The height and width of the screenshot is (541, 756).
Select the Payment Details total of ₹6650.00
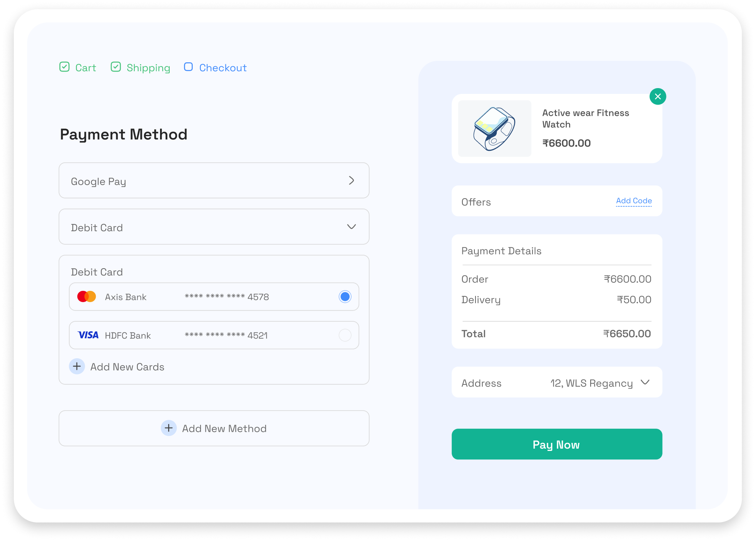point(627,333)
